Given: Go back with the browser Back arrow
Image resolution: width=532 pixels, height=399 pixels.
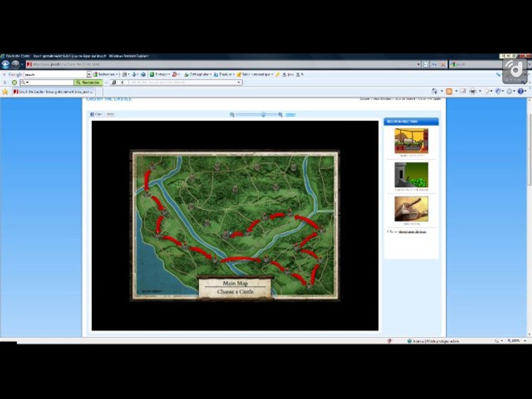Looking at the screenshot, I should 6,64.
